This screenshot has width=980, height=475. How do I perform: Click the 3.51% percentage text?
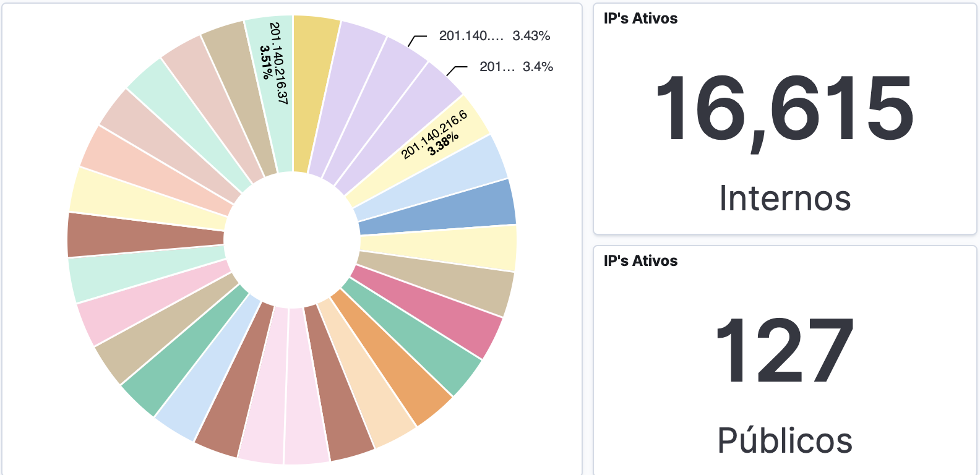[265, 62]
